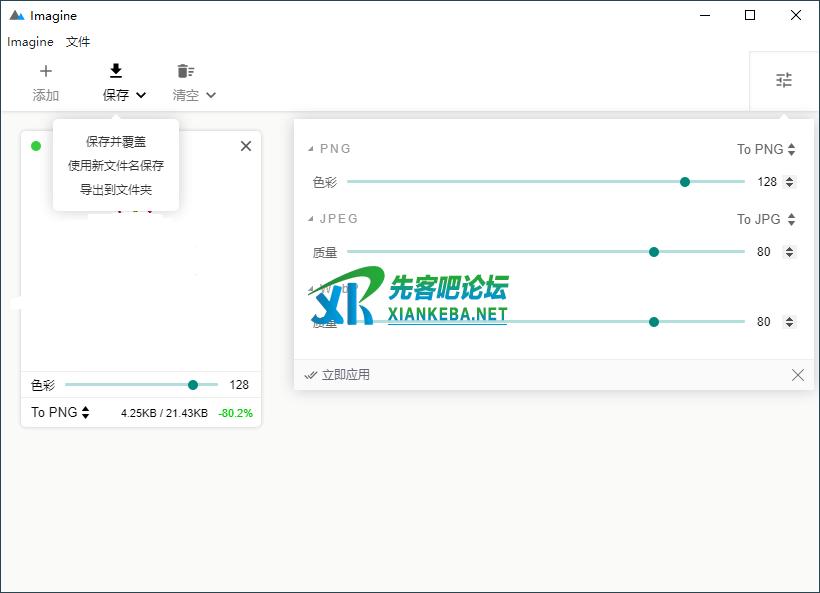The height and width of the screenshot is (593, 820).
Task: Click 立即应用 (apply now) button
Action: [x=338, y=375]
